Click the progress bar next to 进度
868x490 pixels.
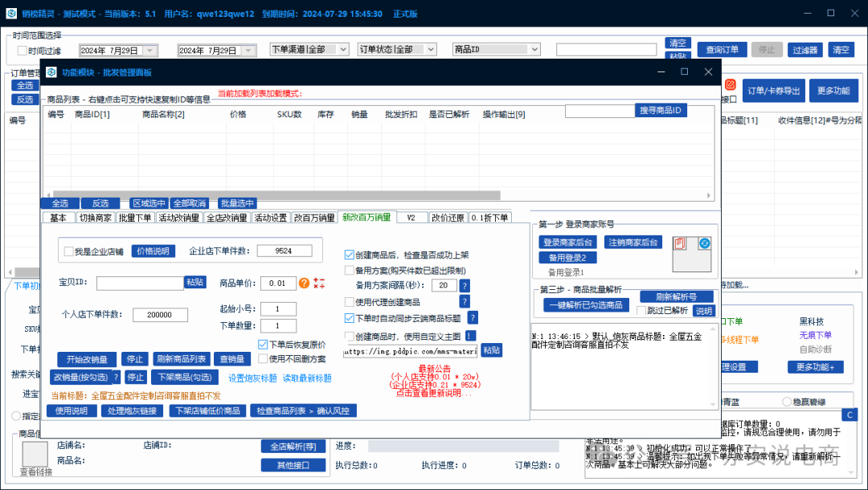point(470,446)
